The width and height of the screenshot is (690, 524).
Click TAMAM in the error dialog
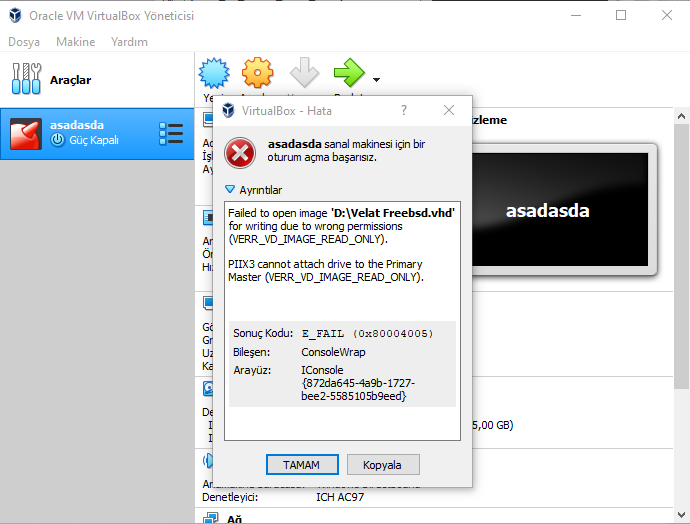302,465
